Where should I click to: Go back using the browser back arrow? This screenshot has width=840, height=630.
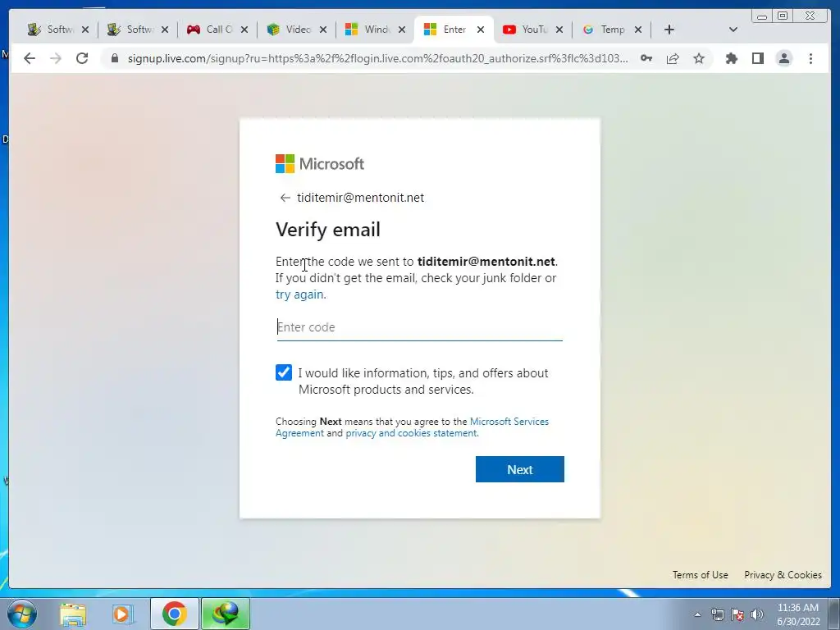(30, 58)
